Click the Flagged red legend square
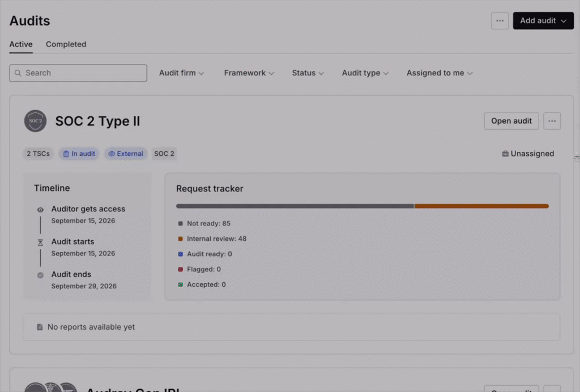580x392 pixels. (181, 269)
